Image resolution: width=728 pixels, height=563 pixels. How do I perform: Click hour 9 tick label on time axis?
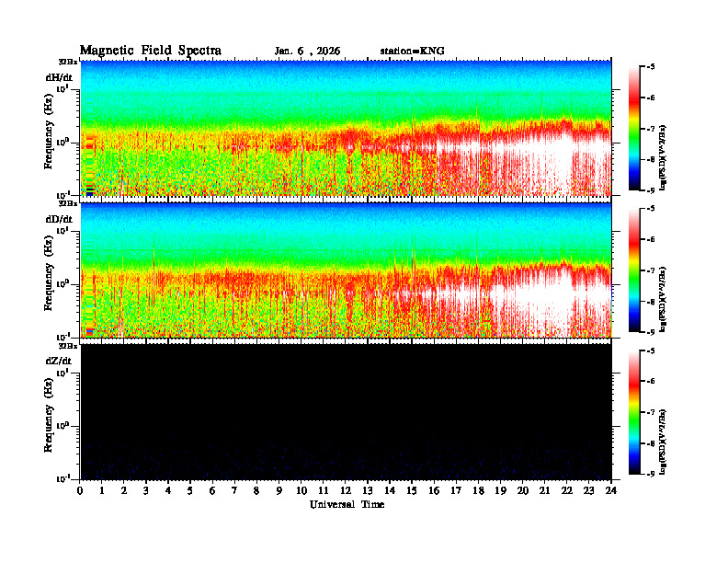coord(279,490)
